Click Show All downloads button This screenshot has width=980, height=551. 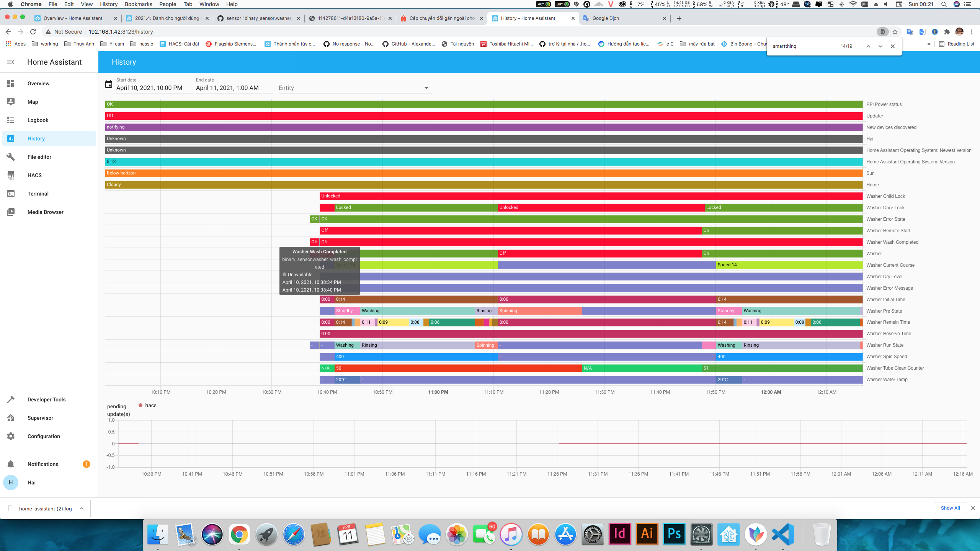(950, 508)
